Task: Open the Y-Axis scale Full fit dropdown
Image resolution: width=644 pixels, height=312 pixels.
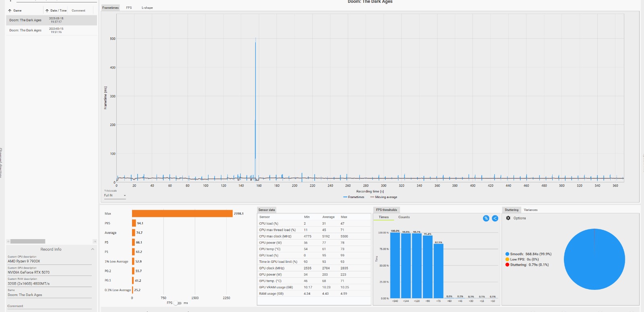Action: click(115, 196)
